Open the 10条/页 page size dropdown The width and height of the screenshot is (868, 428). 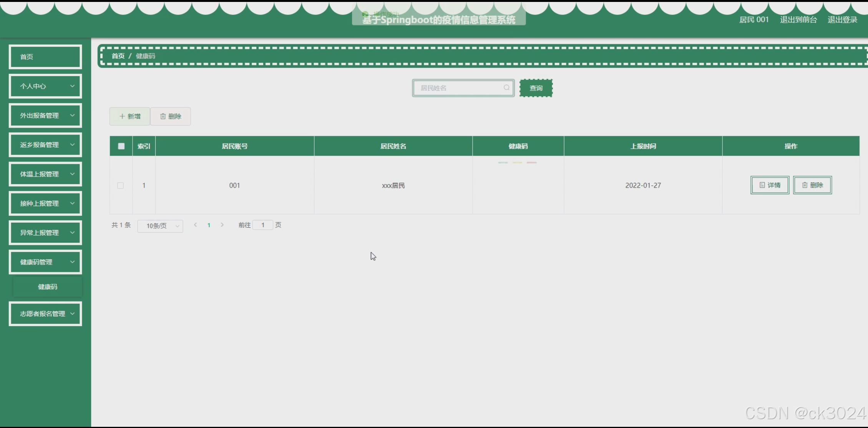pyautogui.click(x=160, y=226)
